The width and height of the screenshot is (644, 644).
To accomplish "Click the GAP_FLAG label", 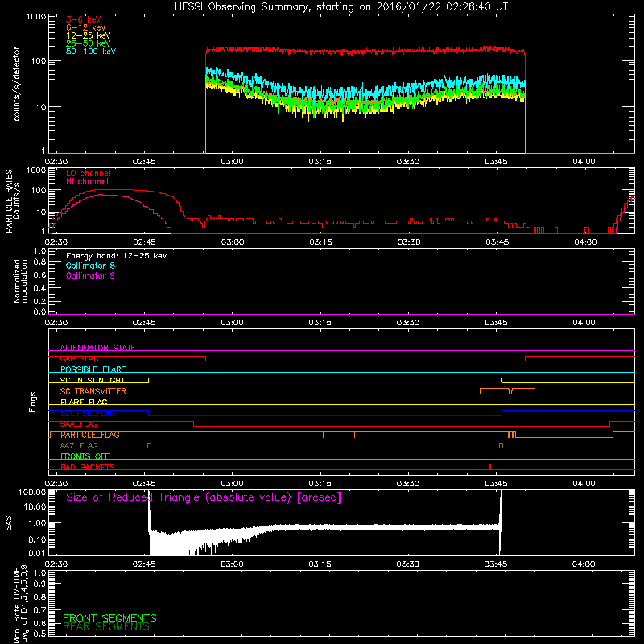I will pos(79,358).
